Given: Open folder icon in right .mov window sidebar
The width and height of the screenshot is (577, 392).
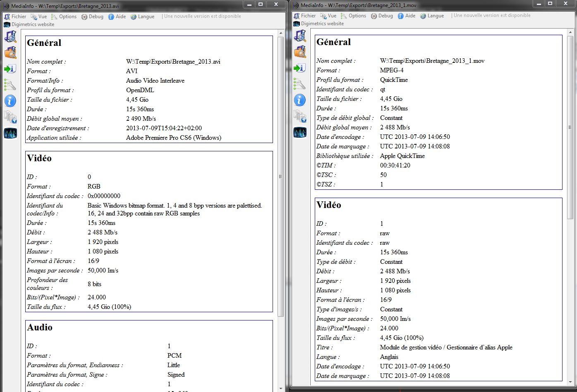Looking at the screenshot, I should tap(300, 52).
